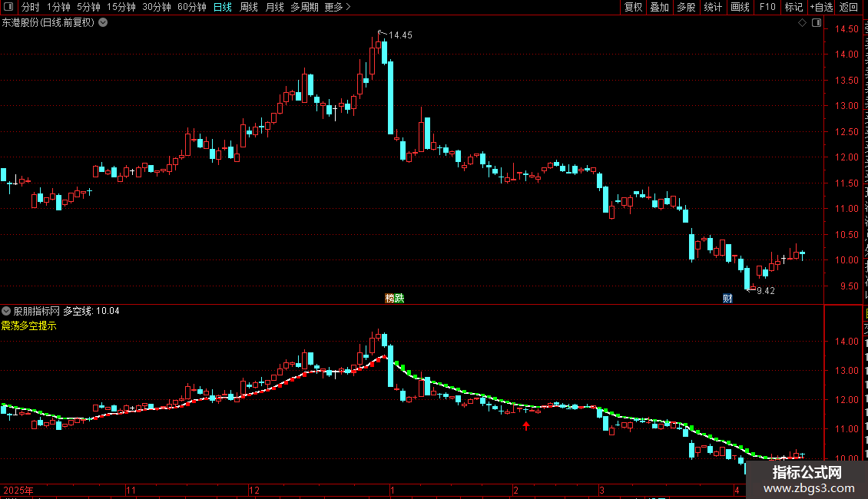The image size is (868, 499).
Task: Click the 多空线: 10.04 readout
Action: pyautogui.click(x=91, y=311)
